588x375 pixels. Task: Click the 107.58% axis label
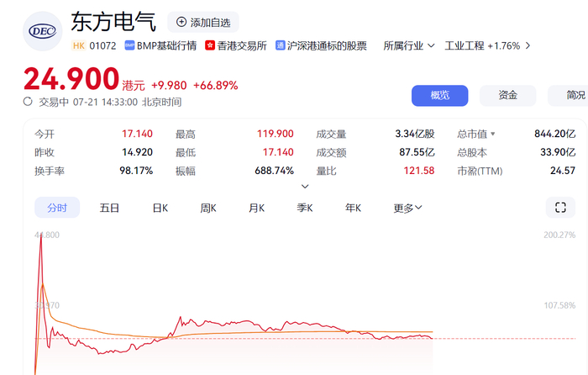point(559,305)
